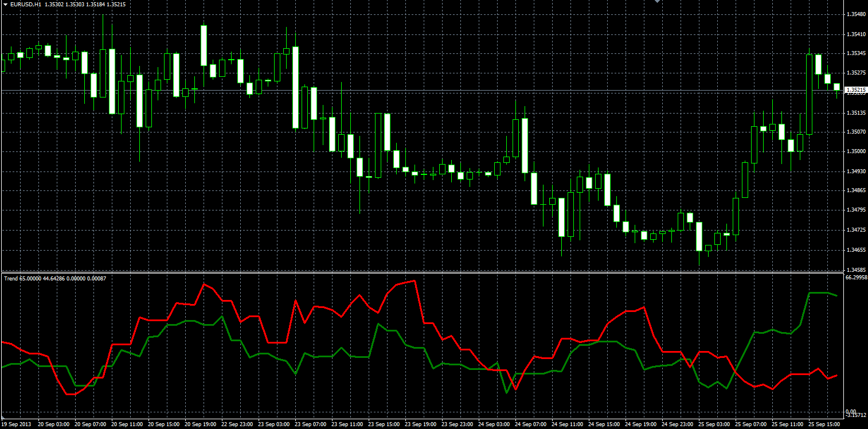
Task: Click time axis label 23 Sep 15:00
Action: pyautogui.click(x=384, y=424)
